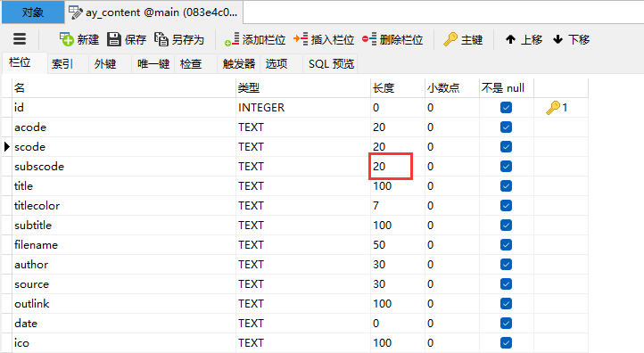
Task: Click the length 0 cell for date
Action: pyautogui.click(x=398, y=323)
